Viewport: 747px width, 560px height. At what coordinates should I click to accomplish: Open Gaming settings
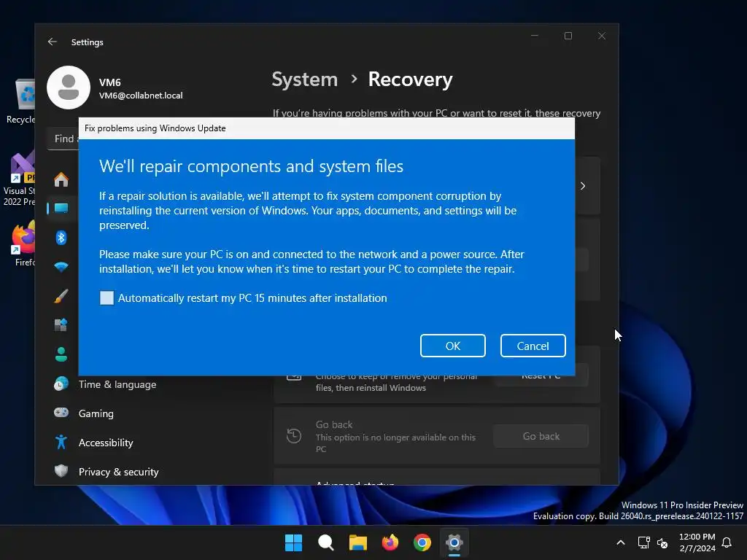[96, 413]
